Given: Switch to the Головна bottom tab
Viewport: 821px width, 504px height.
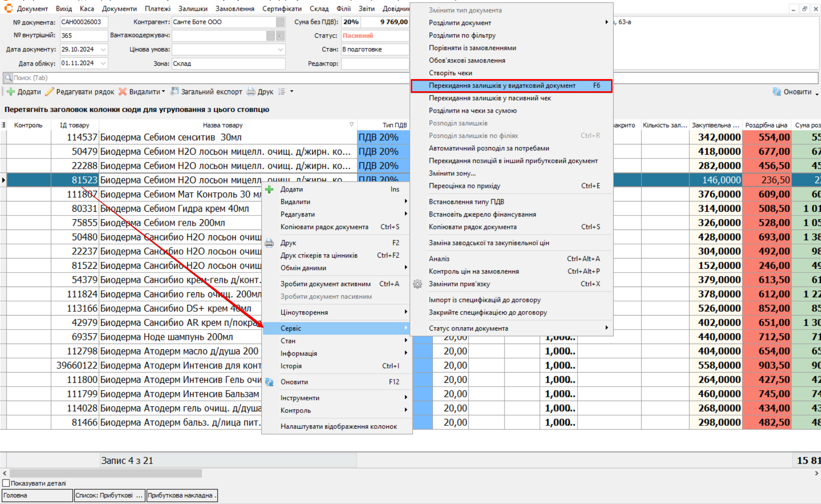Looking at the screenshot, I should pyautogui.click(x=37, y=495).
